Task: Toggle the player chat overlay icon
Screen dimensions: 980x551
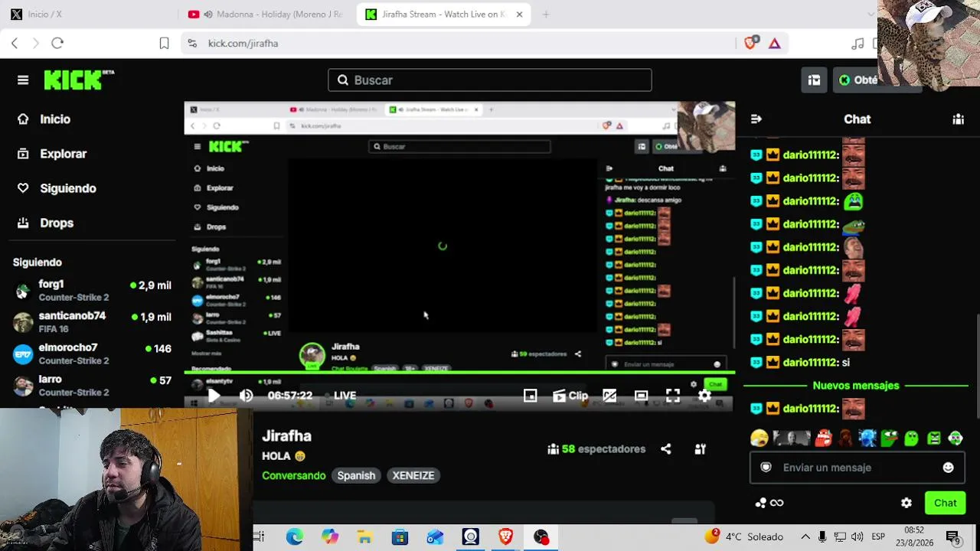Action: coord(609,396)
